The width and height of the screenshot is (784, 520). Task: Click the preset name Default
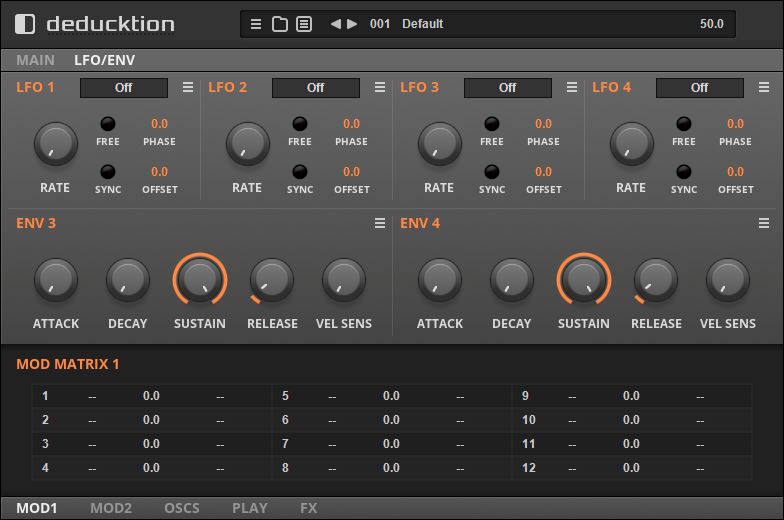(x=422, y=24)
